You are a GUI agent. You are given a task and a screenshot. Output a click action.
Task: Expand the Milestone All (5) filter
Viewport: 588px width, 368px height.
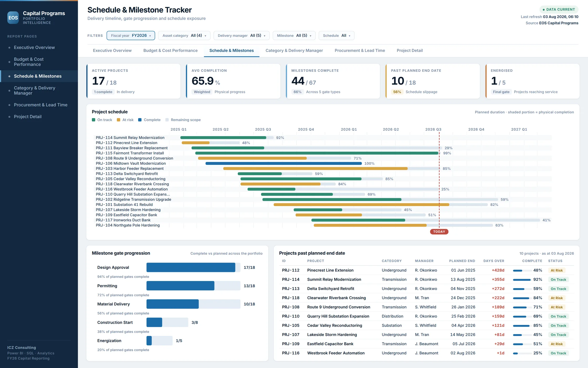pyautogui.click(x=294, y=35)
